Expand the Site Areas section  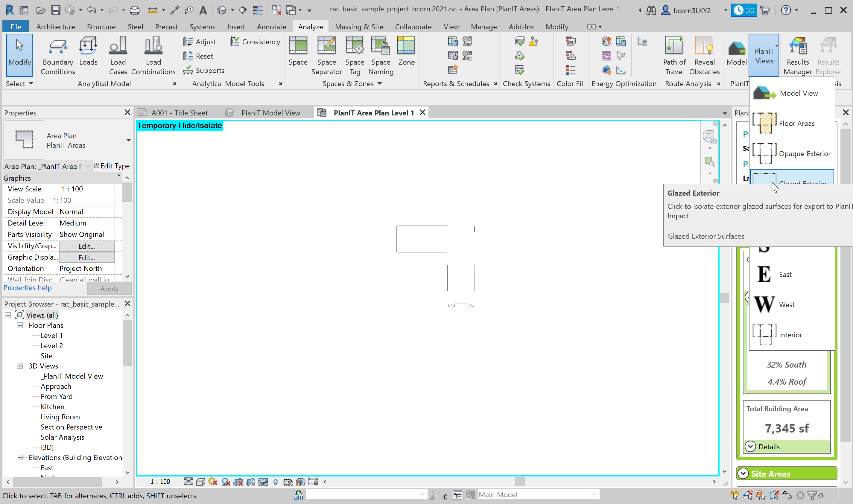tap(743, 473)
